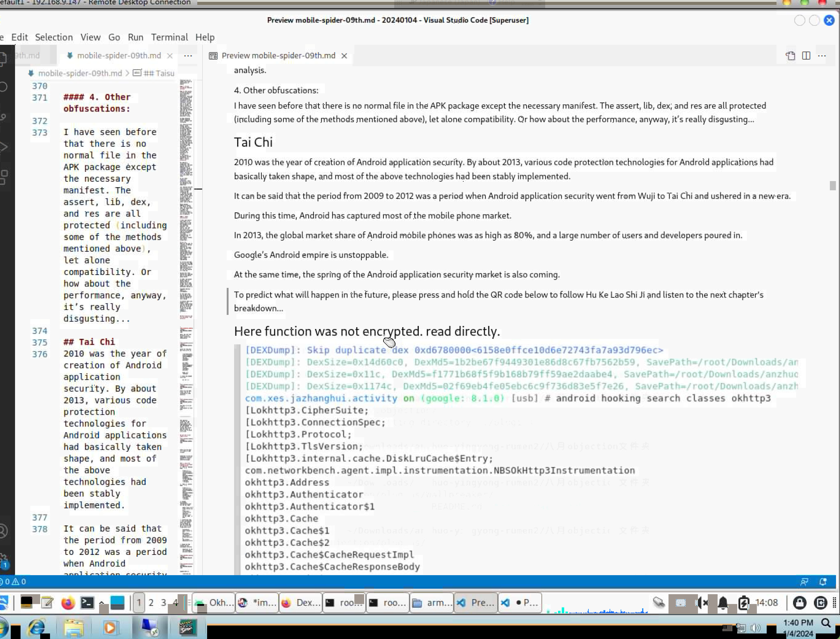Switch to workspace 2 in panel pager
Image resolution: width=840 pixels, height=639 pixels.
pos(151,603)
